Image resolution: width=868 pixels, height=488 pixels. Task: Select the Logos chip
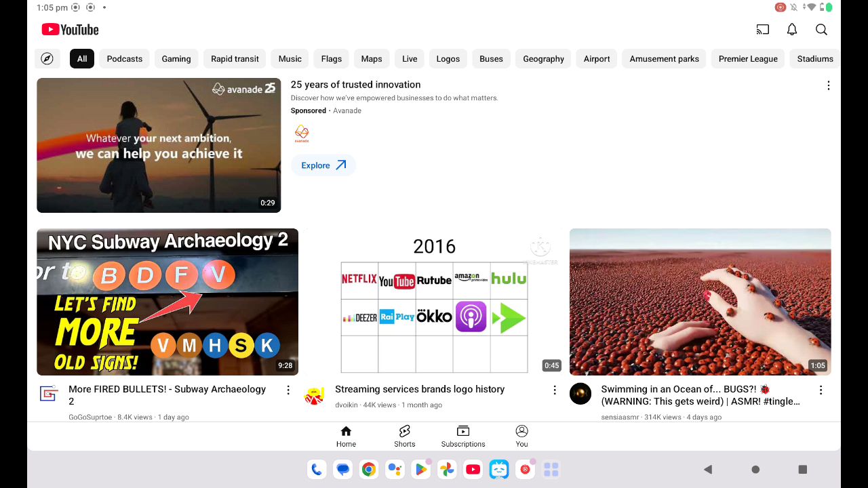(448, 59)
